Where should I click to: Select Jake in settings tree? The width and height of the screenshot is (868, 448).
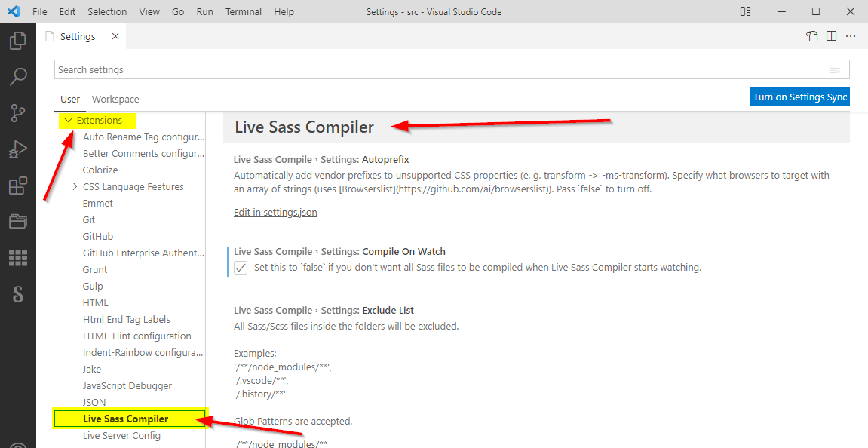tap(92, 370)
